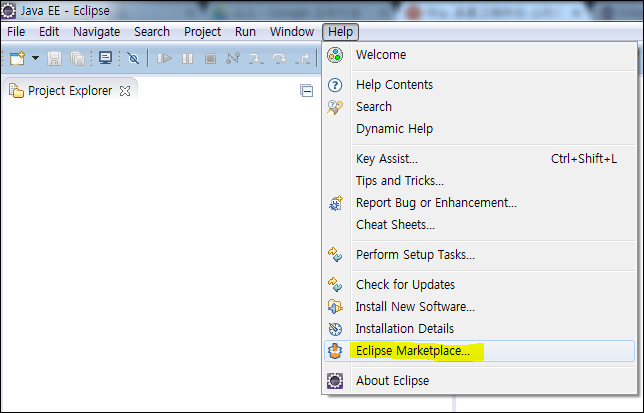Screen dimensions: 644x413
Task: Click the Report Bug icon
Action: [x=336, y=203]
